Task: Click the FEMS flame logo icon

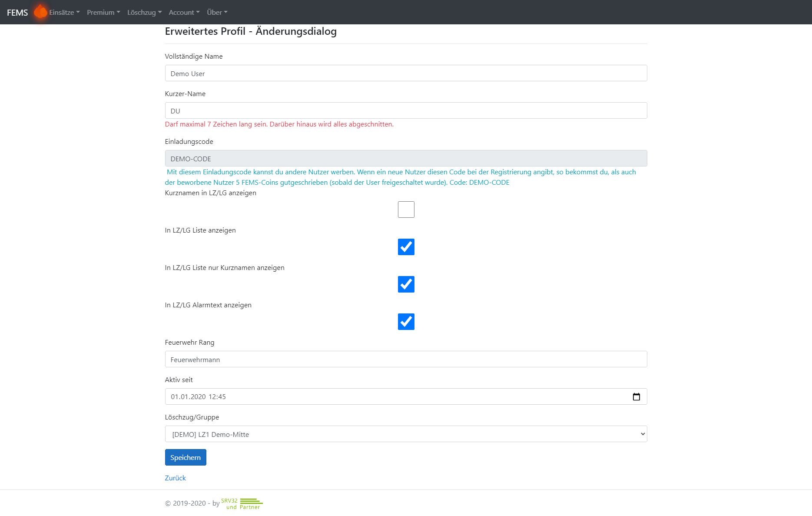Action: point(40,12)
